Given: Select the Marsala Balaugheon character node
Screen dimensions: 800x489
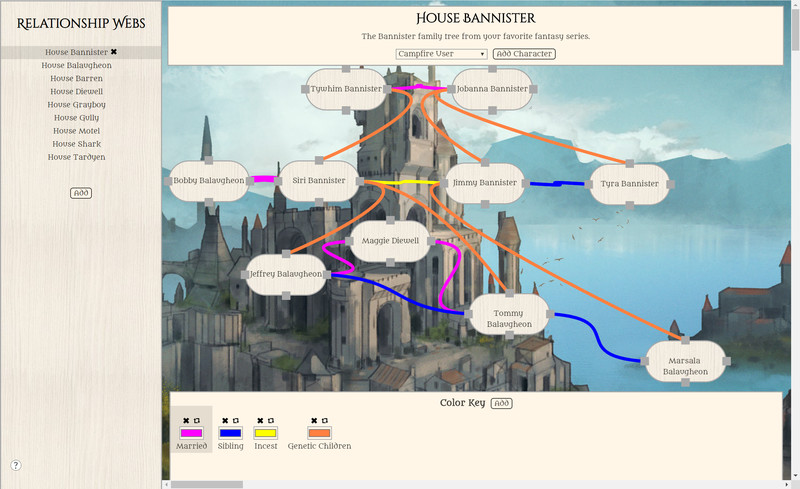Looking at the screenshot, I should (685, 361).
